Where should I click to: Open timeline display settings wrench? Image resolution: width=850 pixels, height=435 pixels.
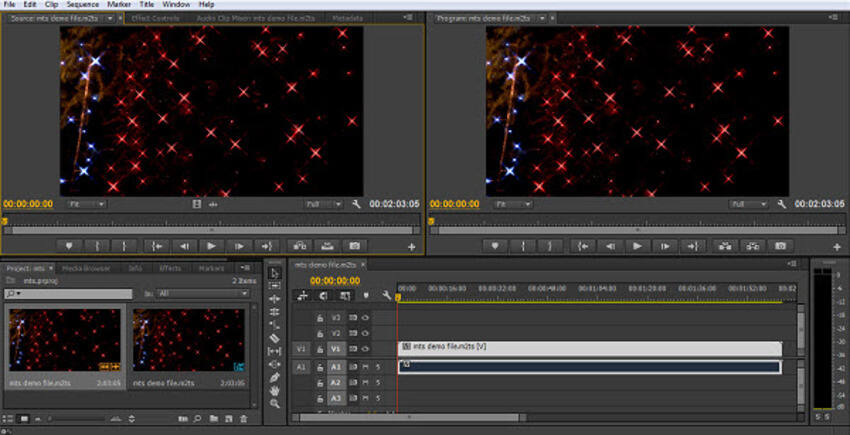(386, 296)
